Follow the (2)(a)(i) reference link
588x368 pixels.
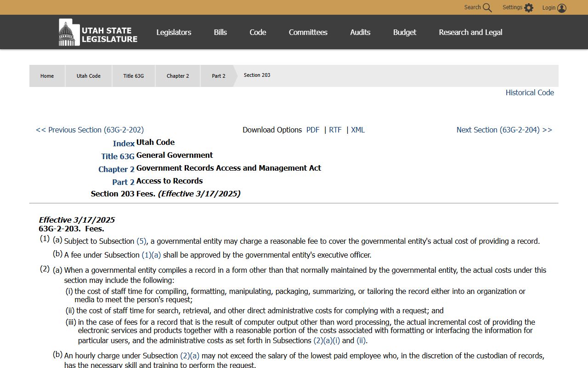pos(327,341)
